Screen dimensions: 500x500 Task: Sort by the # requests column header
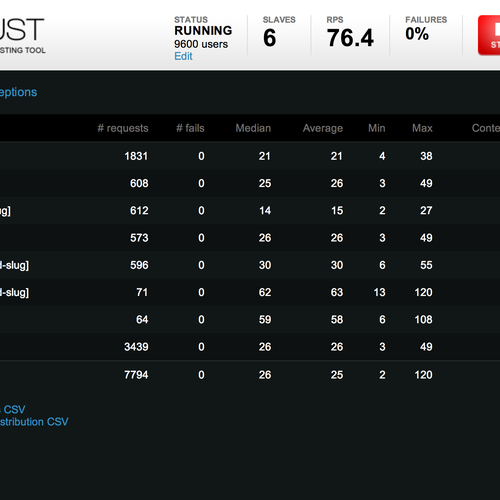click(x=123, y=128)
